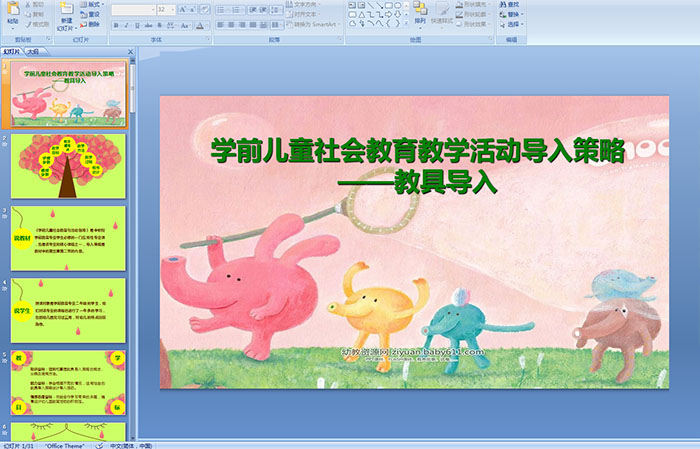
Task: Select the straight Line shape
Action: (x=371, y=5)
